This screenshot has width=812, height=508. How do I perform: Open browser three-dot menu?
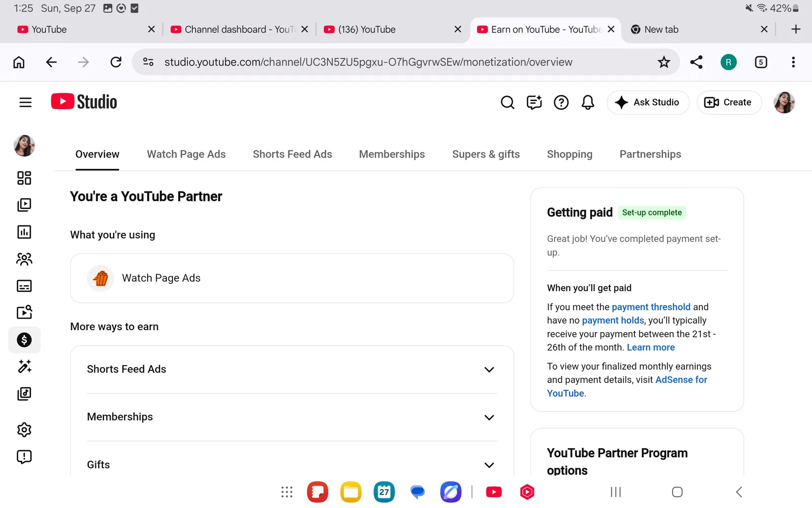[793, 62]
